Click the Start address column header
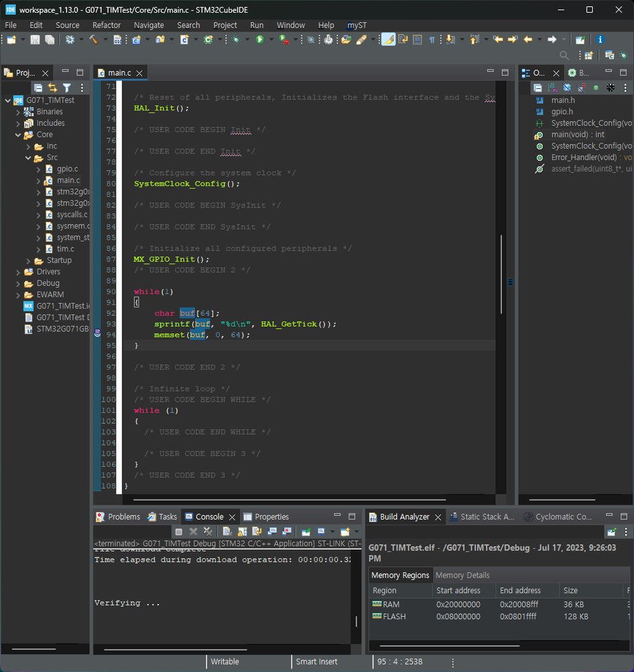This screenshot has width=634, height=672. pos(464,591)
